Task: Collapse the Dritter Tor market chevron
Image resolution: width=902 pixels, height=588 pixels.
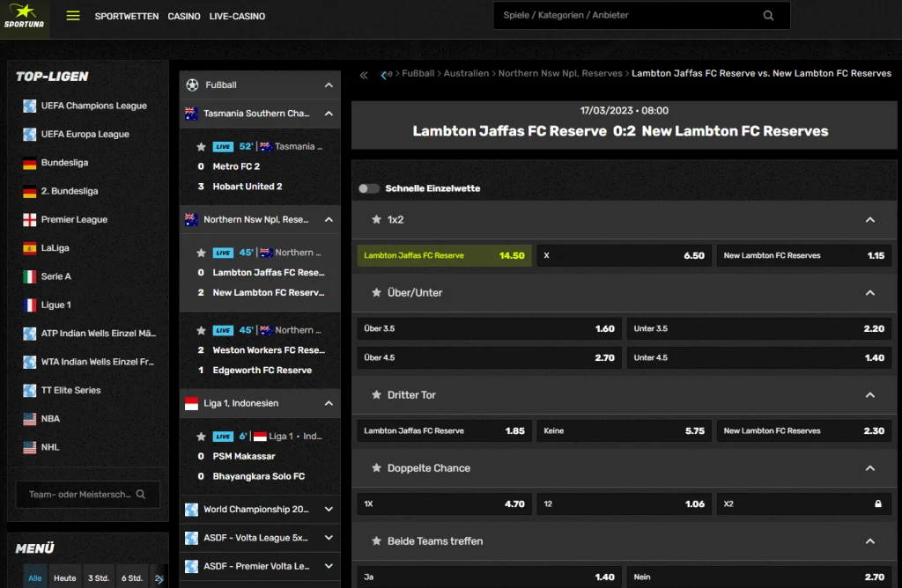Action: [869, 395]
